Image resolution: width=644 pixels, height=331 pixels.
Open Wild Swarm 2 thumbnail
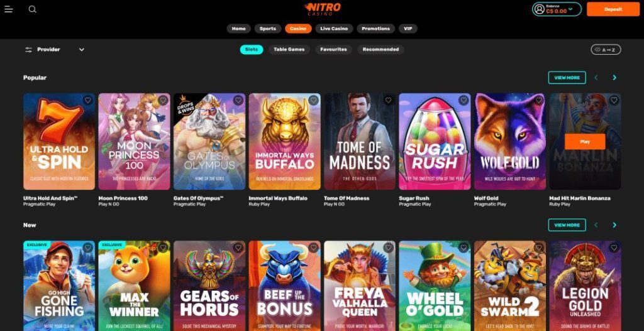[x=510, y=286]
